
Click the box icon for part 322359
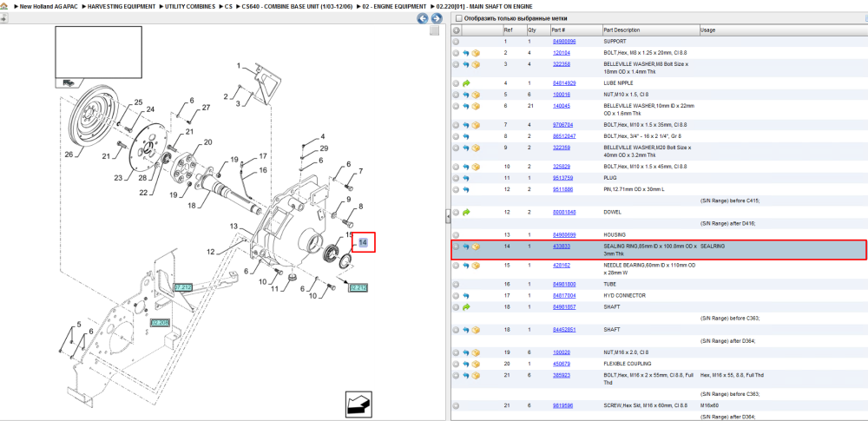point(476,148)
